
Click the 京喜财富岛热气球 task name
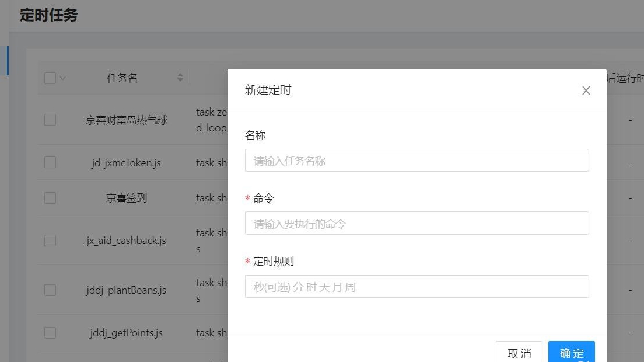[127, 120]
